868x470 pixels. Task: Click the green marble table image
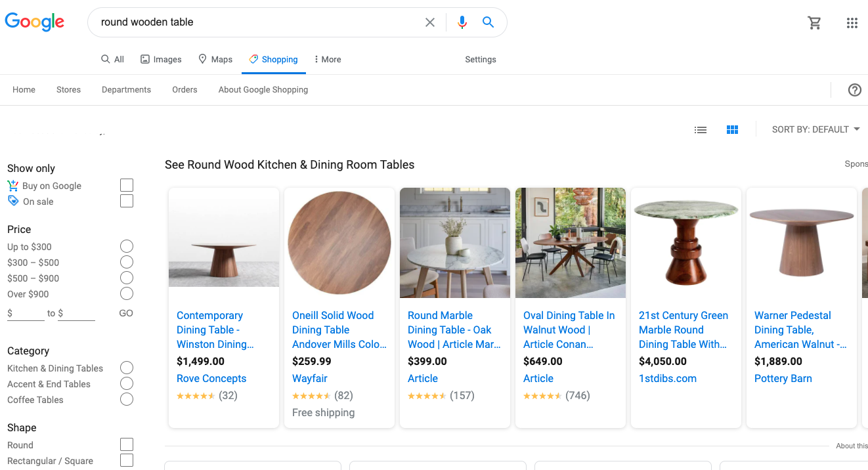686,243
